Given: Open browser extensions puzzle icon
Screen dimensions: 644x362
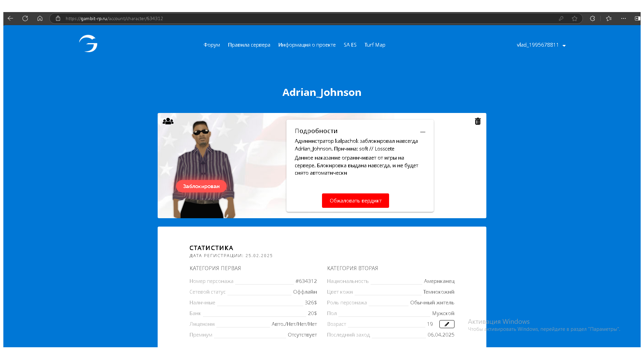Looking at the screenshot, I should coord(592,18).
